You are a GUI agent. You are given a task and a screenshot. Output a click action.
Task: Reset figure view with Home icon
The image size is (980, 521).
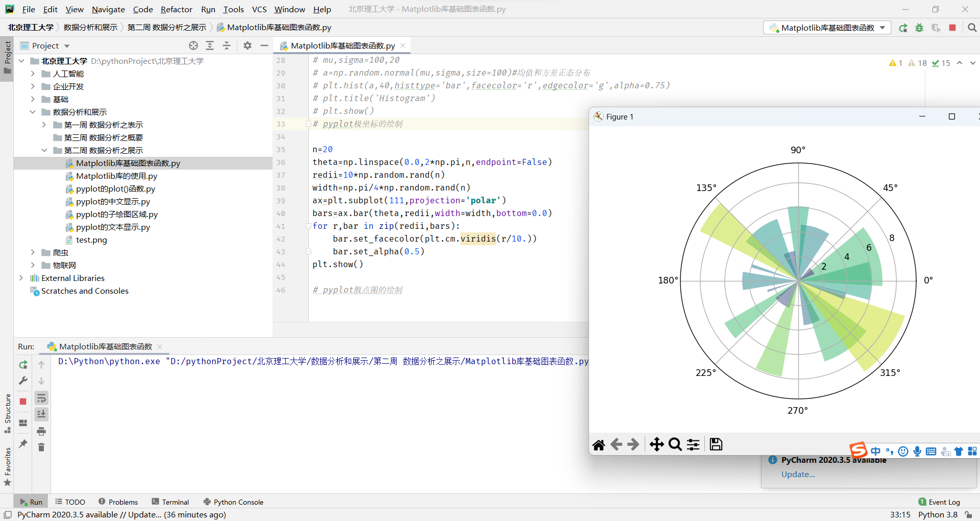pos(599,445)
